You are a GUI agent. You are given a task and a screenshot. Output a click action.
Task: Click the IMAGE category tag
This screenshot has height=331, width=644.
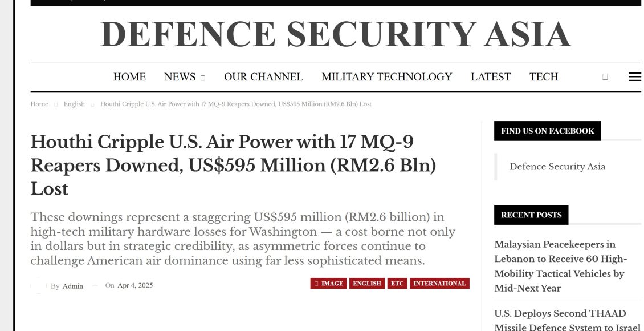click(329, 284)
